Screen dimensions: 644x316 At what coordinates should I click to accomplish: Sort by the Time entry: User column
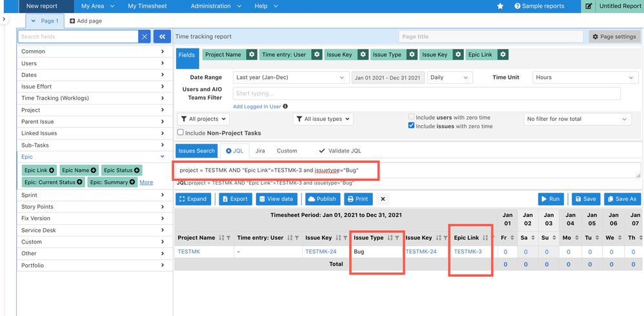tap(290, 238)
